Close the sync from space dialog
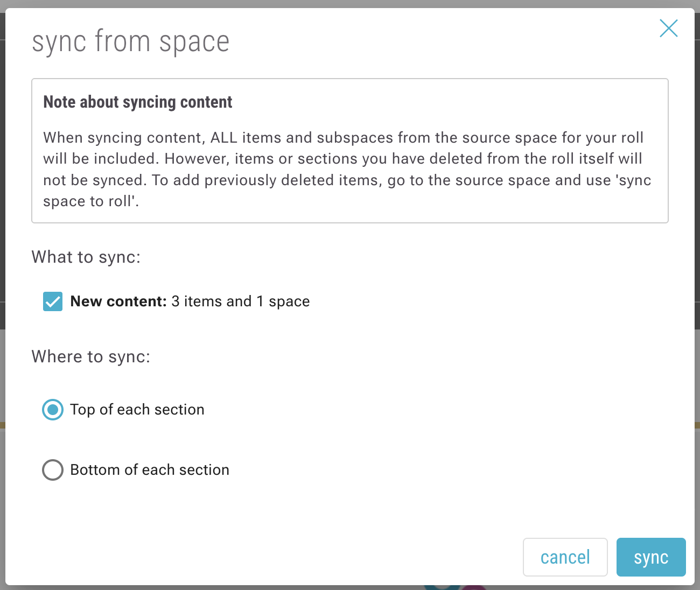Image resolution: width=700 pixels, height=590 pixels. (x=668, y=29)
